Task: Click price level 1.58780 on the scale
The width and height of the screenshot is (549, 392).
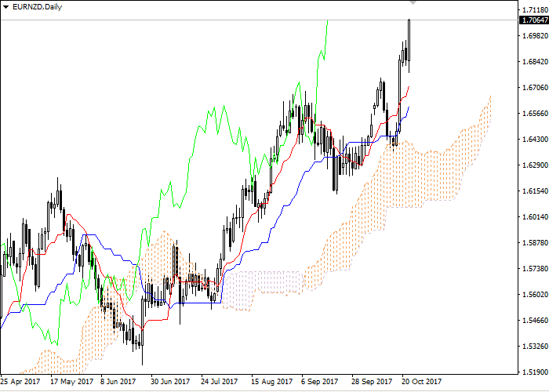Action: [x=535, y=243]
